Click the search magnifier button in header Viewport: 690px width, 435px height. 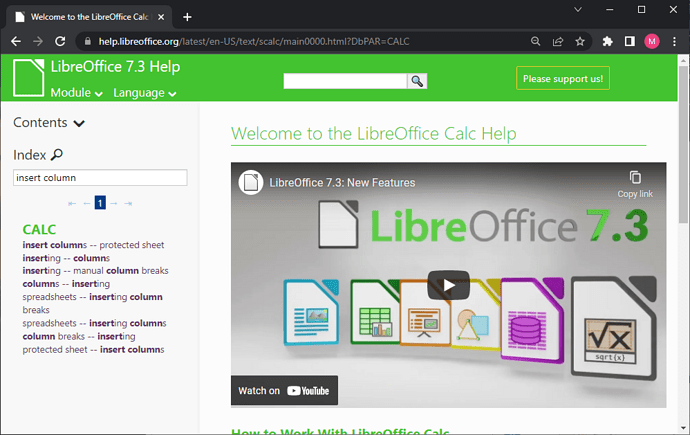[x=417, y=81]
